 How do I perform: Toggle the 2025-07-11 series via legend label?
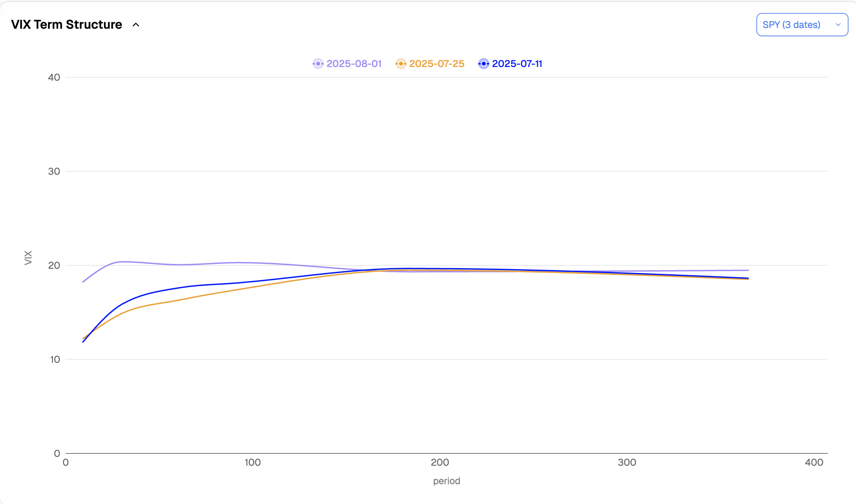pyautogui.click(x=517, y=64)
